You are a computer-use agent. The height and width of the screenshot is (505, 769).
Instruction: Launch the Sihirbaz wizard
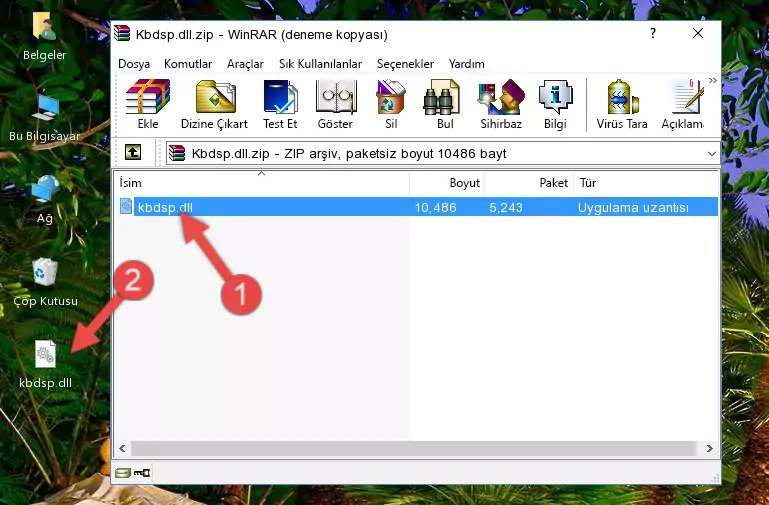(501, 104)
